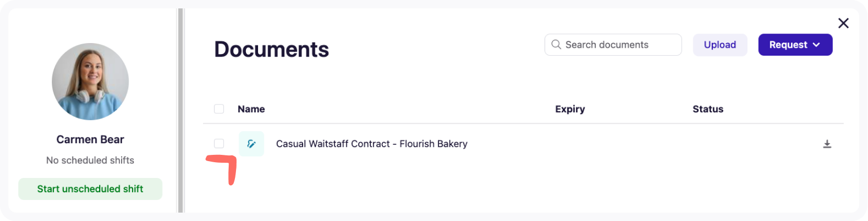Click Carmen Bear's profile photo

[x=90, y=81]
